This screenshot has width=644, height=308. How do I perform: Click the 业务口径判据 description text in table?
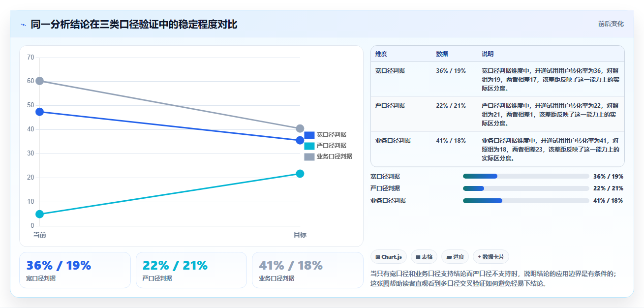pos(551,150)
